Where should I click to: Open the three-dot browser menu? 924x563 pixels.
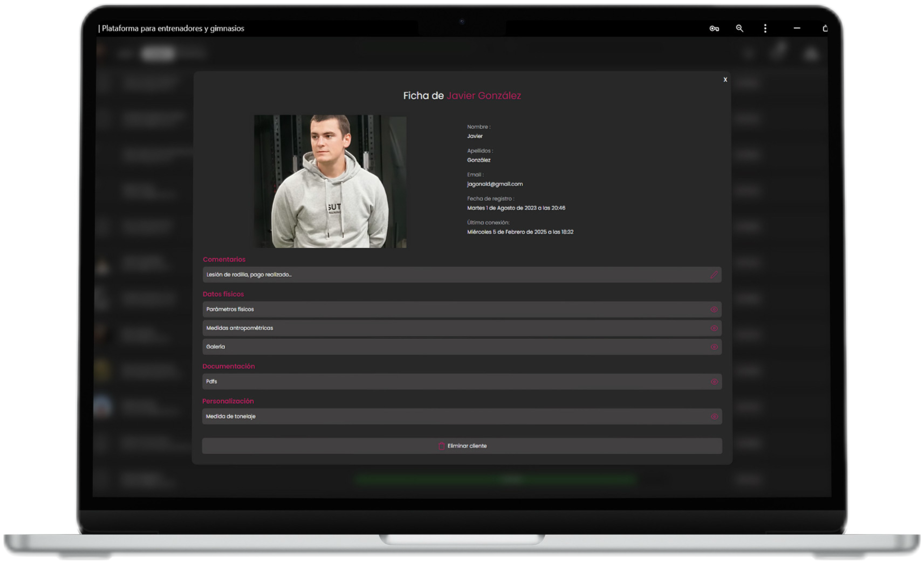point(765,28)
